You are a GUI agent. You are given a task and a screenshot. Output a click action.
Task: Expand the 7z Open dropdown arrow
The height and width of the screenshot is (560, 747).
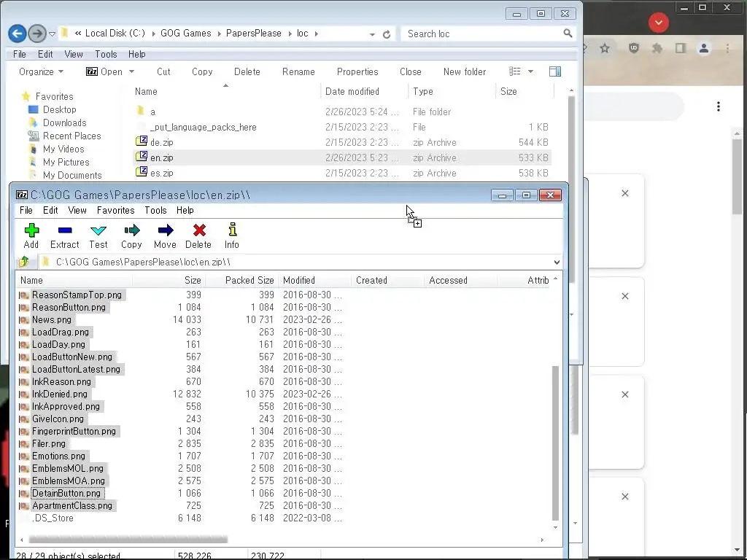click(132, 72)
